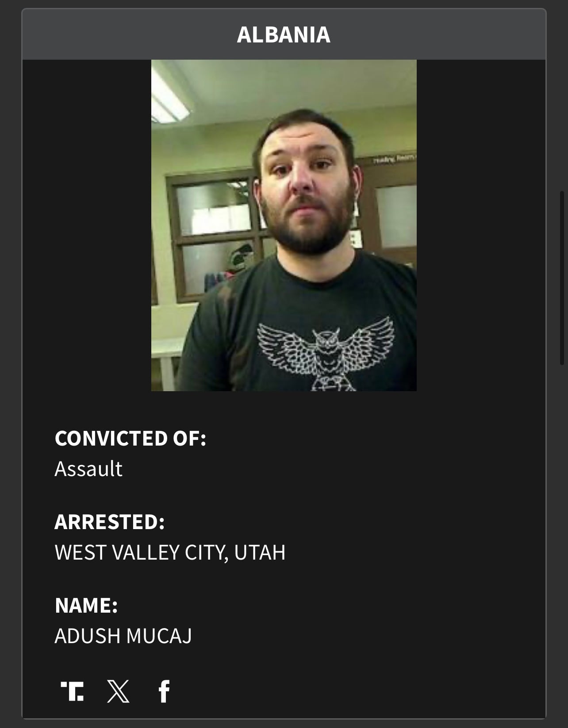Image resolution: width=568 pixels, height=728 pixels.
Task: Click the name ADUSH MUCAJ
Action: [x=123, y=636]
